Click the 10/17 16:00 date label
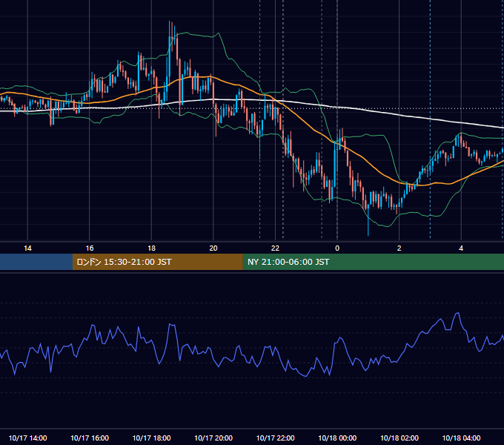The image size is (504, 445). 90,438
